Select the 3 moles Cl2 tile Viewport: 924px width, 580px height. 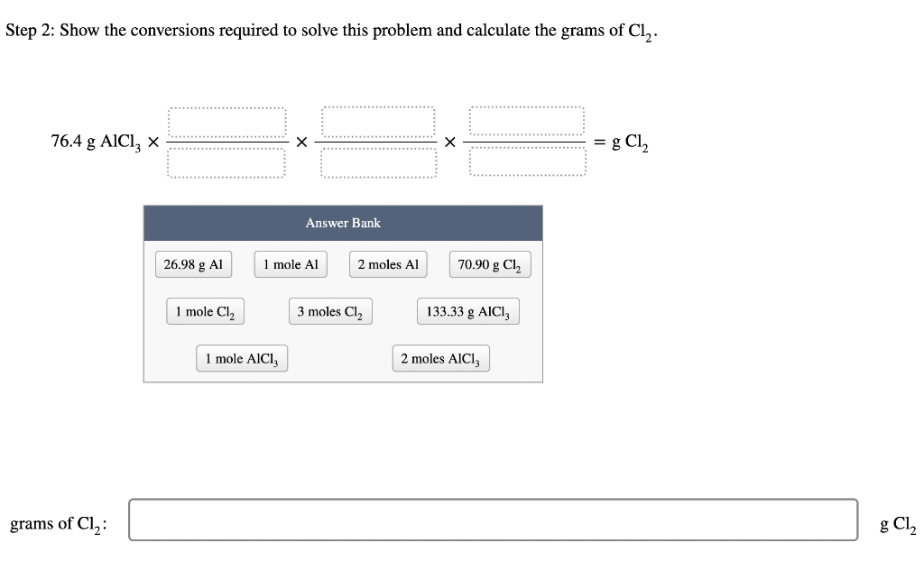(x=330, y=310)
